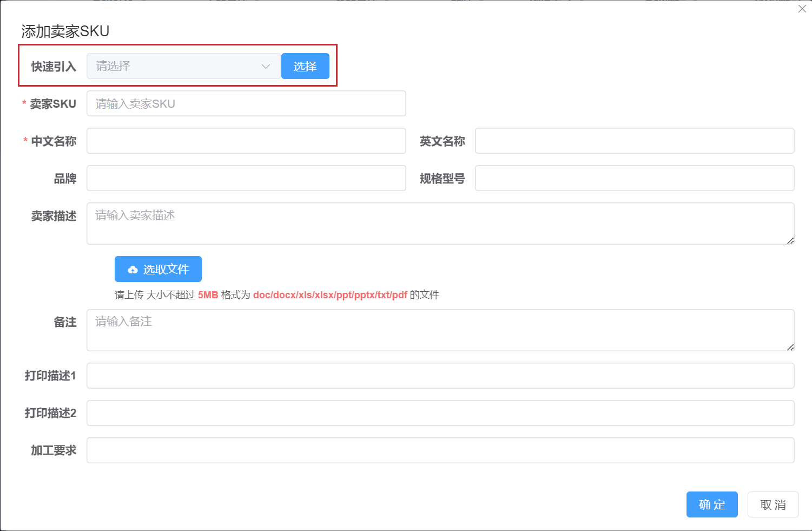Click the doc/docx/xls/xlsx format hint text
Screen dimensions: 812x531
click(330, 295)
